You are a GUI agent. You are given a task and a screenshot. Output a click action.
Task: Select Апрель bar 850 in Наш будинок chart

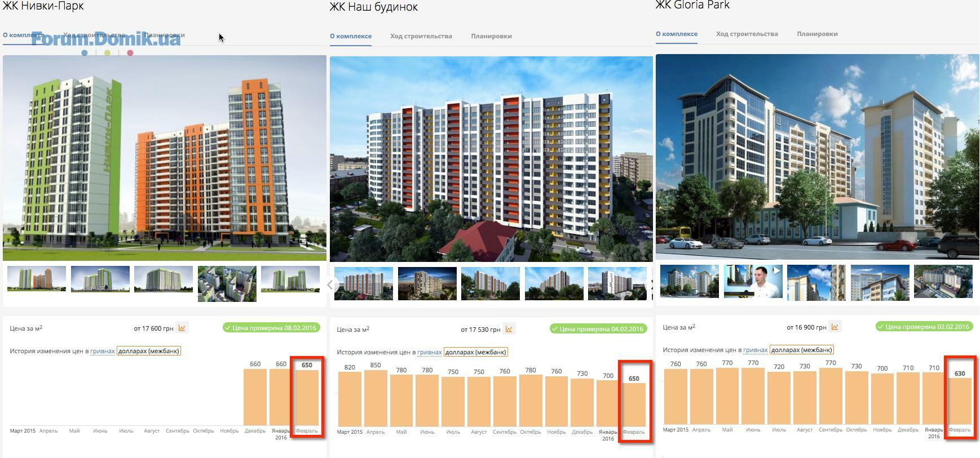[376, 398]
